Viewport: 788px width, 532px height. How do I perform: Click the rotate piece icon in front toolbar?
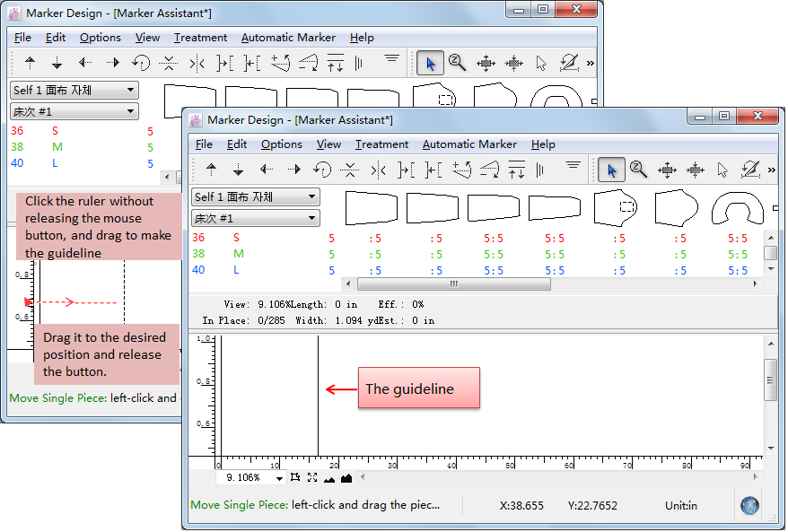(322, 170)
